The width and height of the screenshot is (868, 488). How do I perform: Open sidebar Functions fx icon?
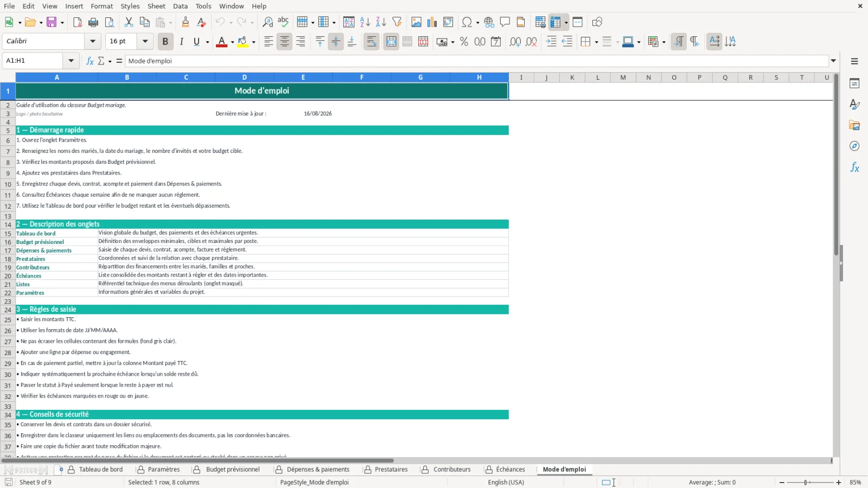(x=854, y=168)
